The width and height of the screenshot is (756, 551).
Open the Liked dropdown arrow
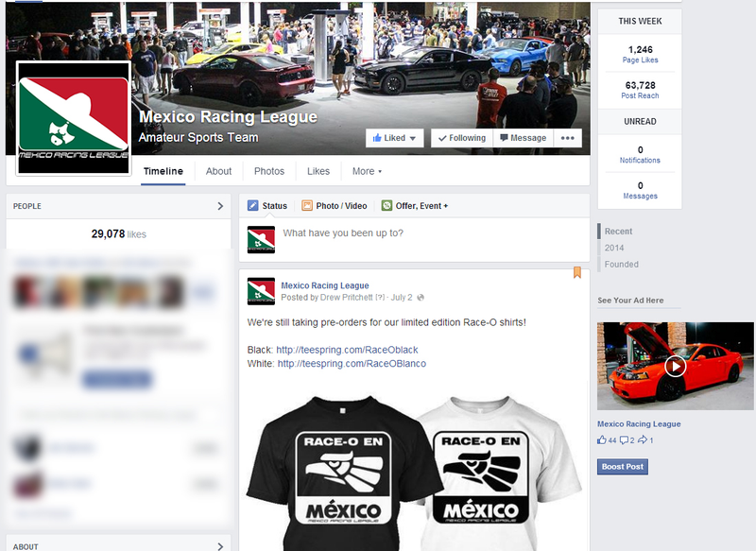[x=413, y=138]
